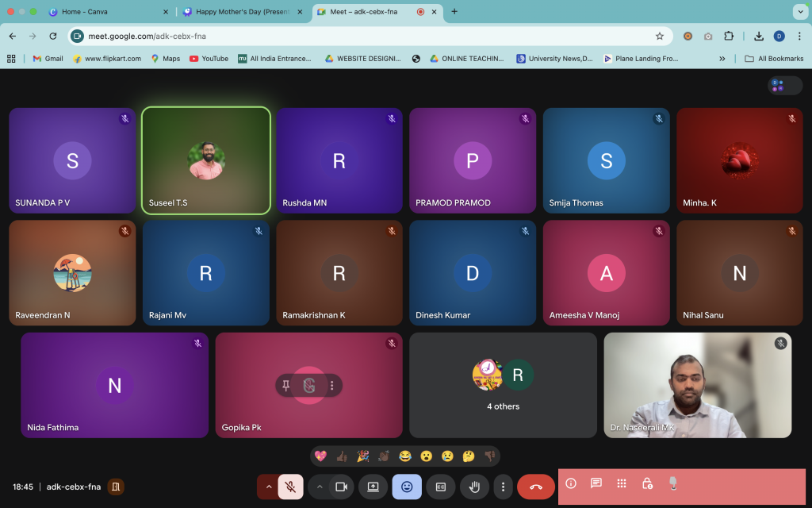Image resolution: width=812 pixels, height=508 pixels.
Task: Open the Activities grid icon
Action: coord(622,483)
